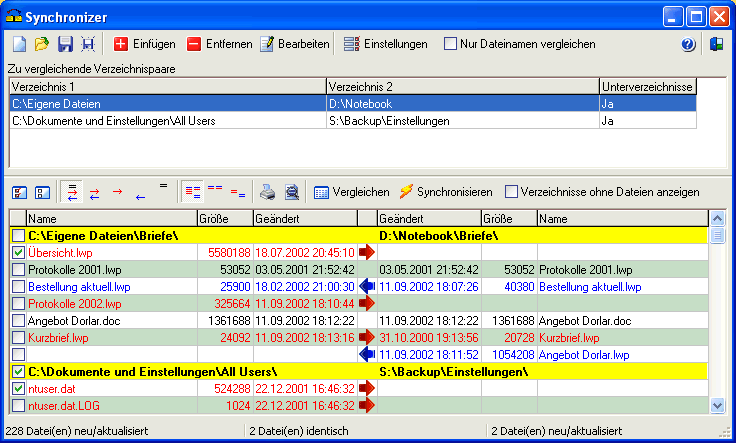Click the date 11.09.2002 18:07:26
736x443 pixels.
click(x=429, y=287)
